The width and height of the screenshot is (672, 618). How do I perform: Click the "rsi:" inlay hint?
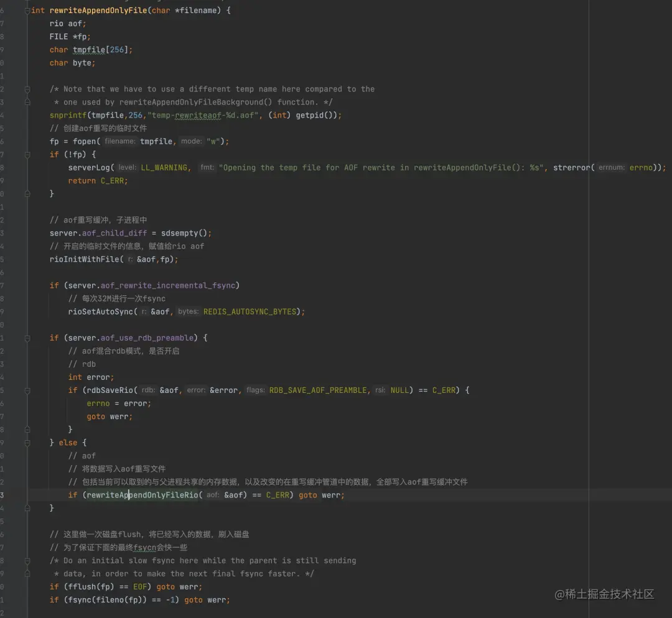point(380,390)
